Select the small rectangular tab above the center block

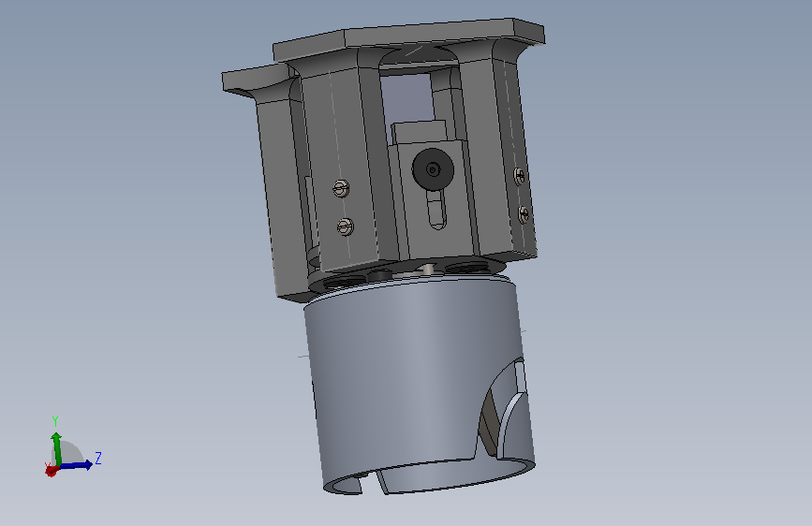419,133
